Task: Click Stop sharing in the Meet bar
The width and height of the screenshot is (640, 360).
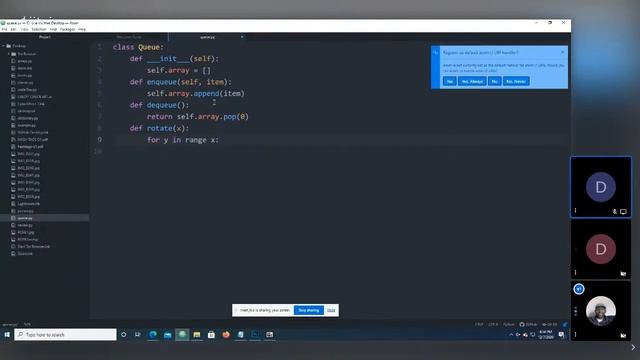Action: click(309, 310)
